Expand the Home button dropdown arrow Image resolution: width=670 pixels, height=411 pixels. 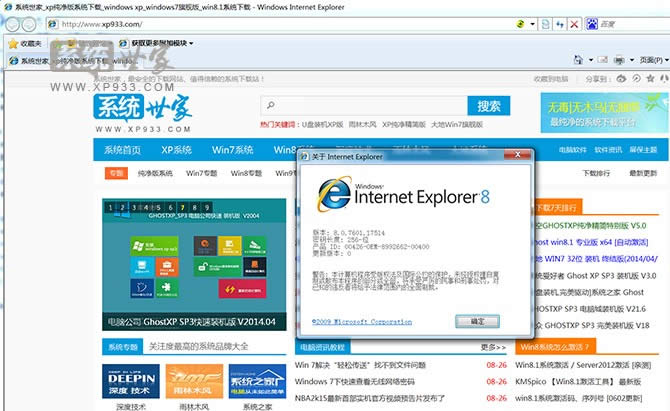pyautogui.click(x=591, y=60)
